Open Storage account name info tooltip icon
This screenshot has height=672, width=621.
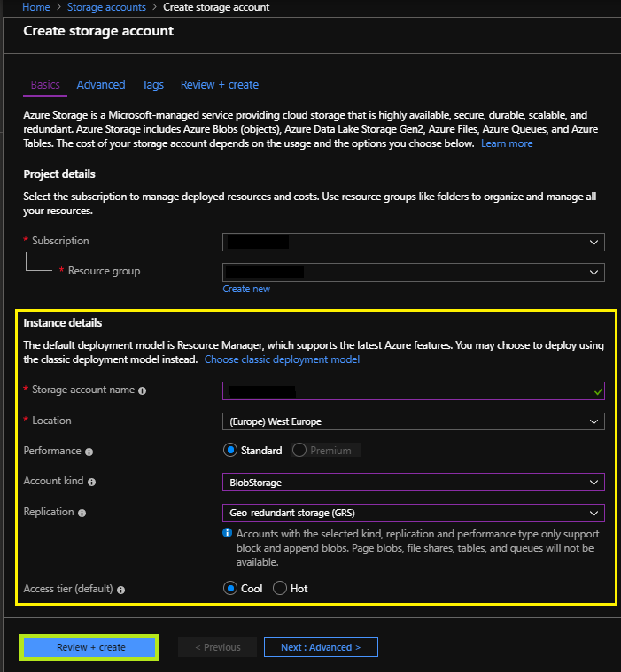coord(143,390)
